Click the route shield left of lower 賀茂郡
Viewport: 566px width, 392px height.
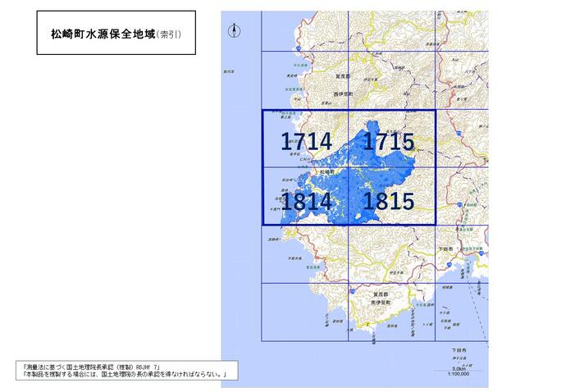point(352,291)
